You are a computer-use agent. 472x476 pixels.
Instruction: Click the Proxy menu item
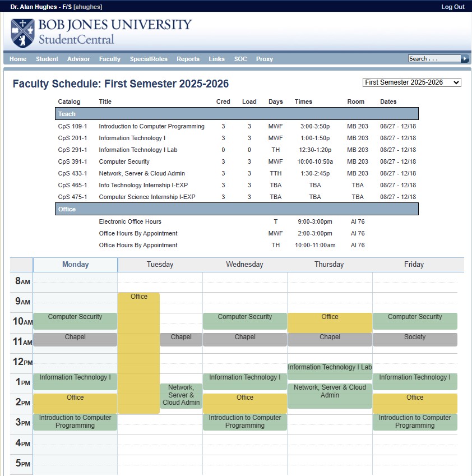pos(265,59)
